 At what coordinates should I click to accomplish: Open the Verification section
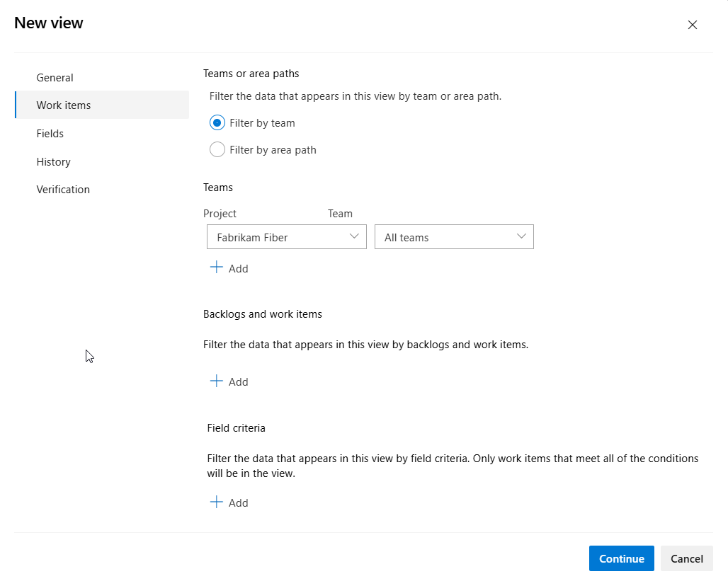point(63,189)
